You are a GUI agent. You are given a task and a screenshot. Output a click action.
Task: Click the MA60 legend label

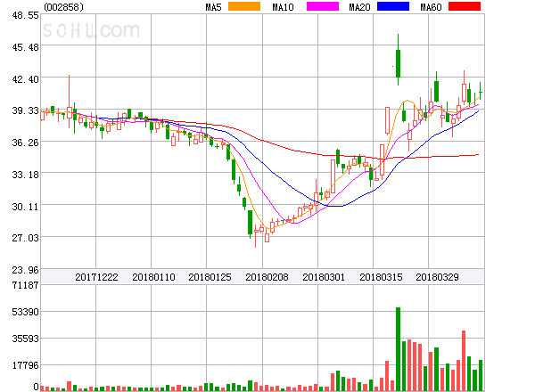[x=431, y=7]
